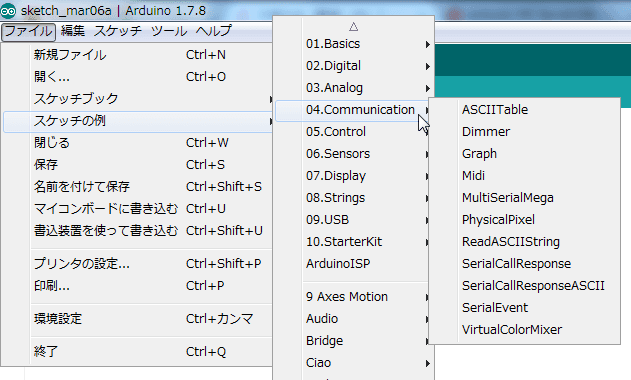Choose マイコンボードに書き込む entry

pyautogui.click(x=138, y=209)
